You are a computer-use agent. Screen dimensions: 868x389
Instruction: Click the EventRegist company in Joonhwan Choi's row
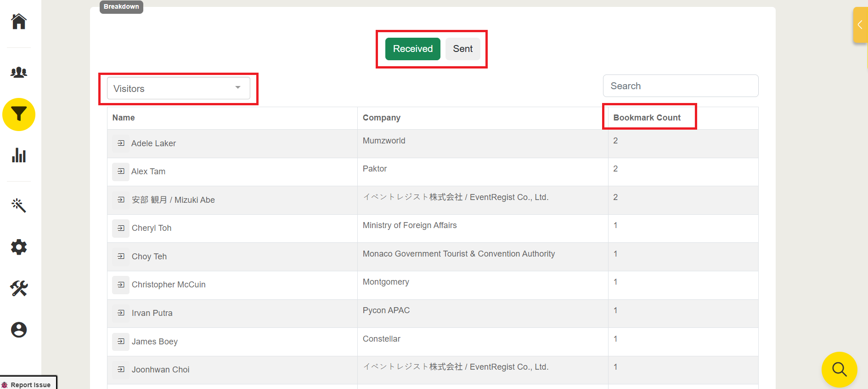456,367
